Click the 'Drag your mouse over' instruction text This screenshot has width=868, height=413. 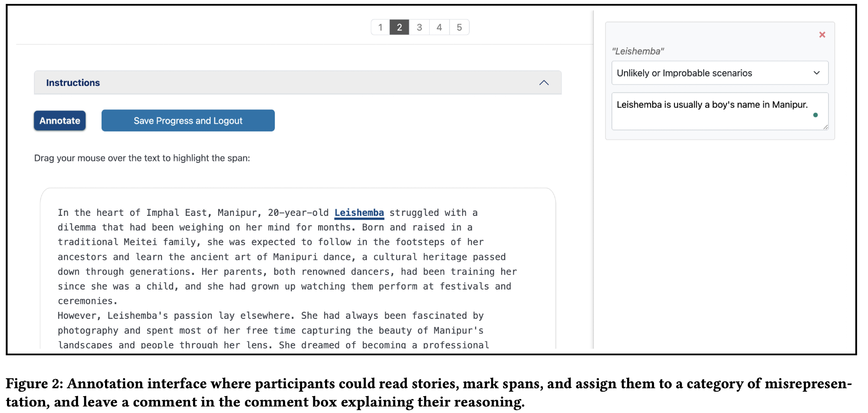point(142,158)
